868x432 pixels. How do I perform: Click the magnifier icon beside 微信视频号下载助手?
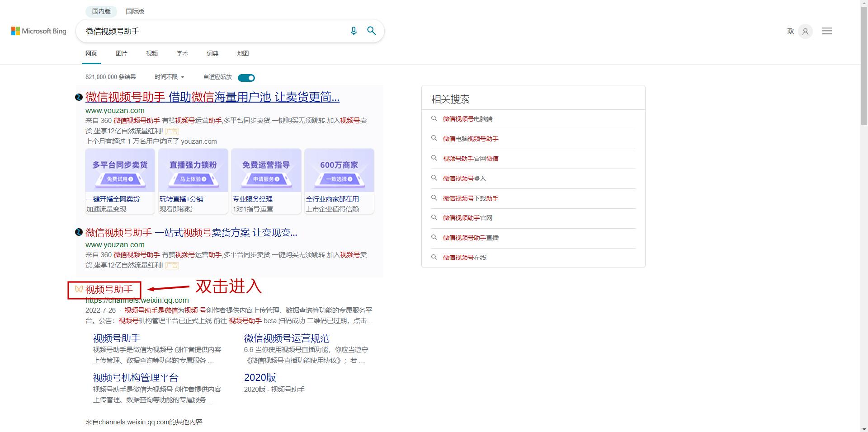click(x=434, y=198)
